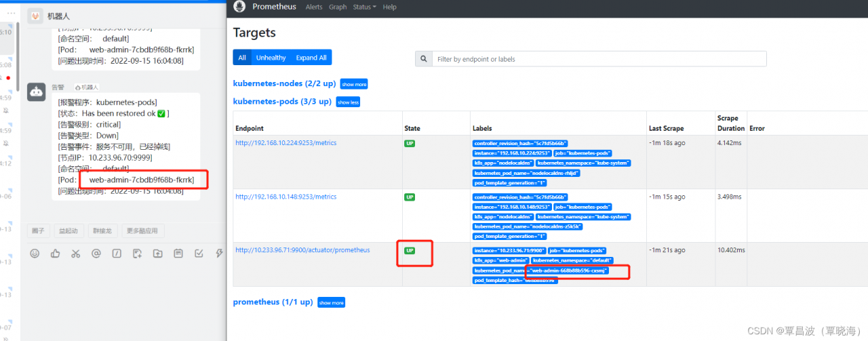This screenshot has height=341, width=868.
Task: Send a thumbs-up from chat toolbar
Action: pyautogui.click(x=56, y=254)
